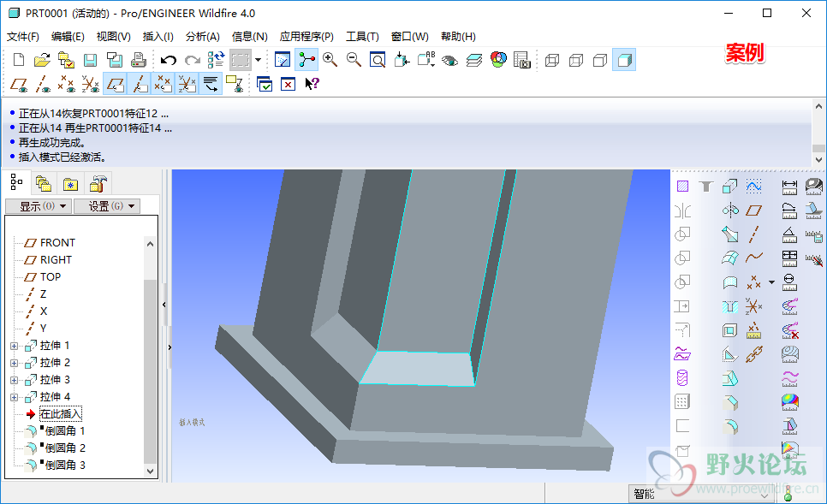Print the model using the printer icon

coord(138,60)
